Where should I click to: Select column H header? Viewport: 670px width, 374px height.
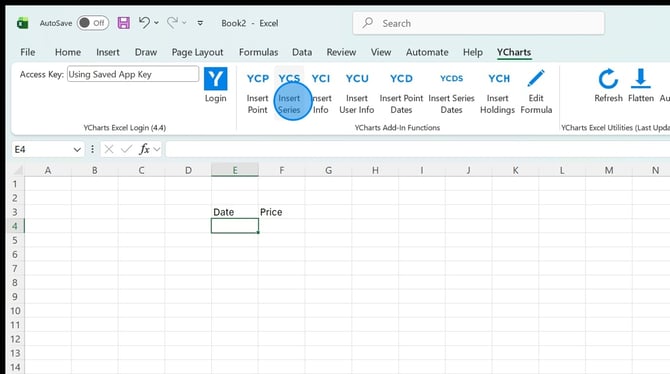click(375, 170)
